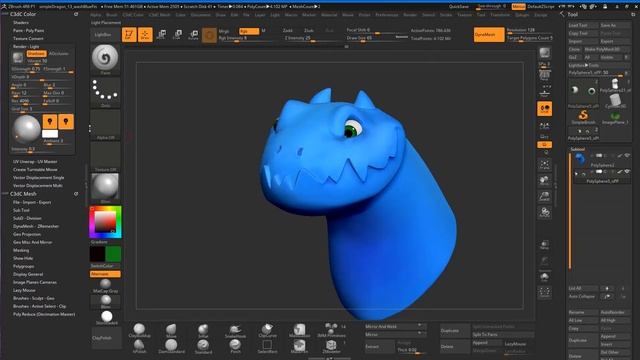Open the Transform menu

[x=500, y=15]
